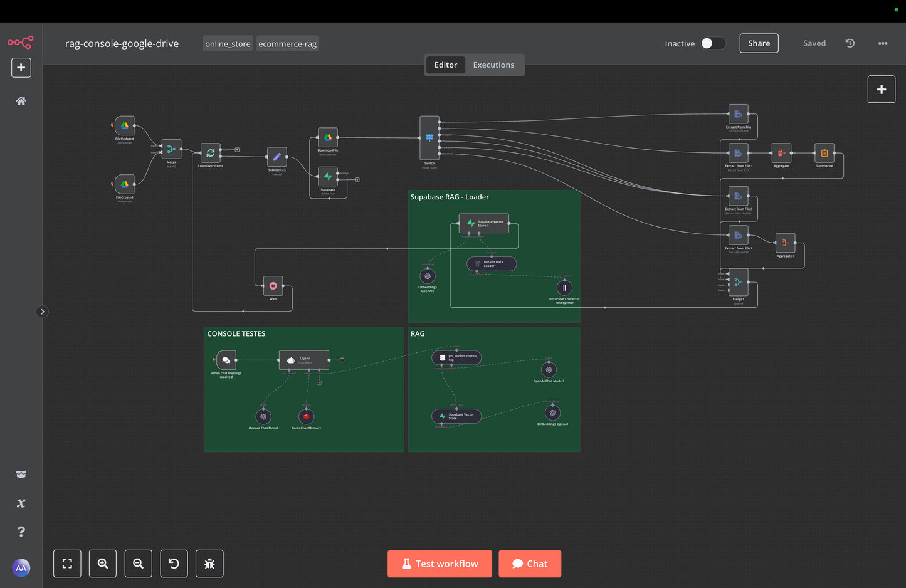Open the home page icon in sidebar
Image resolution: width=906 pixels, height=588 pixels.
(x=21, y=101)
